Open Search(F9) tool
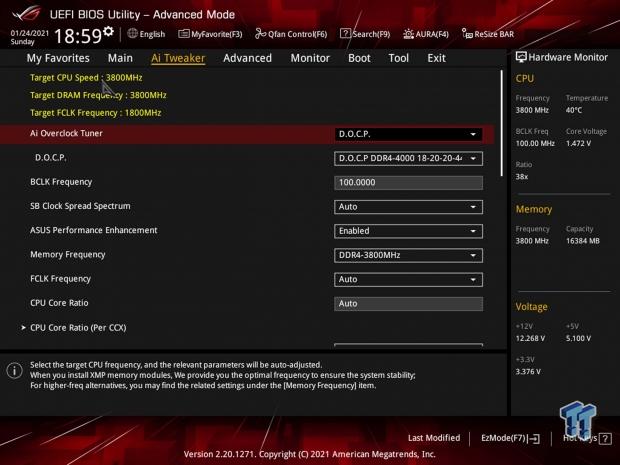 coord(365,34)
